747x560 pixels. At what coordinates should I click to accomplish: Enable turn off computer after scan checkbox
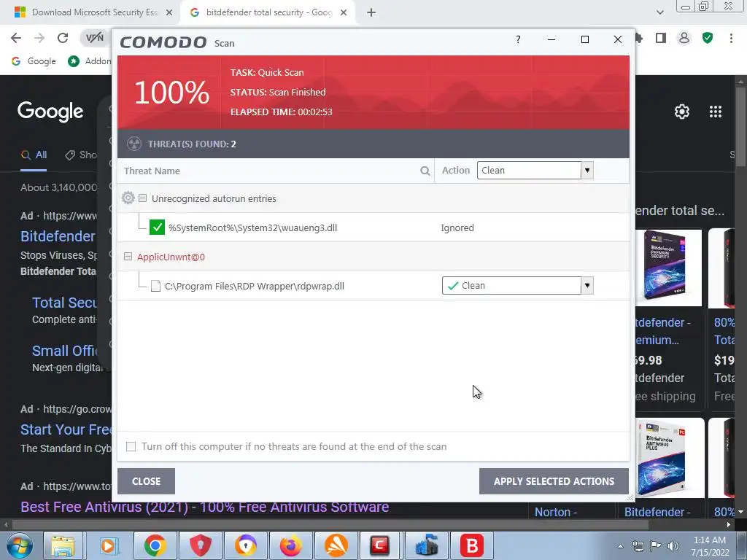[131, 446]
